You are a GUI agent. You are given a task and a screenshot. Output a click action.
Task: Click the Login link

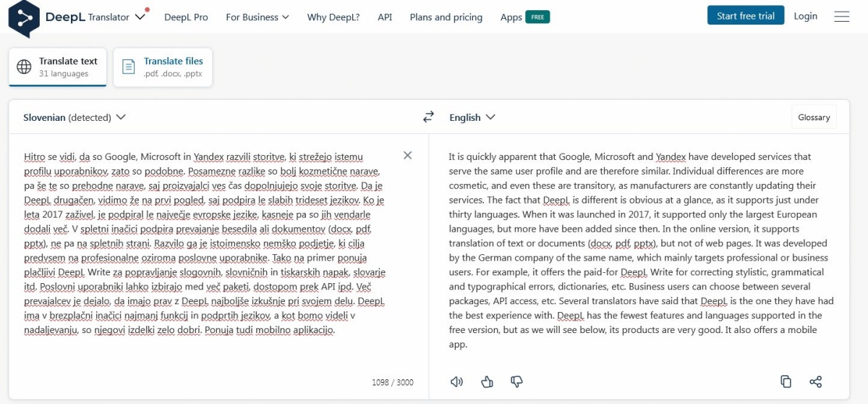click(x=806, y=16)
